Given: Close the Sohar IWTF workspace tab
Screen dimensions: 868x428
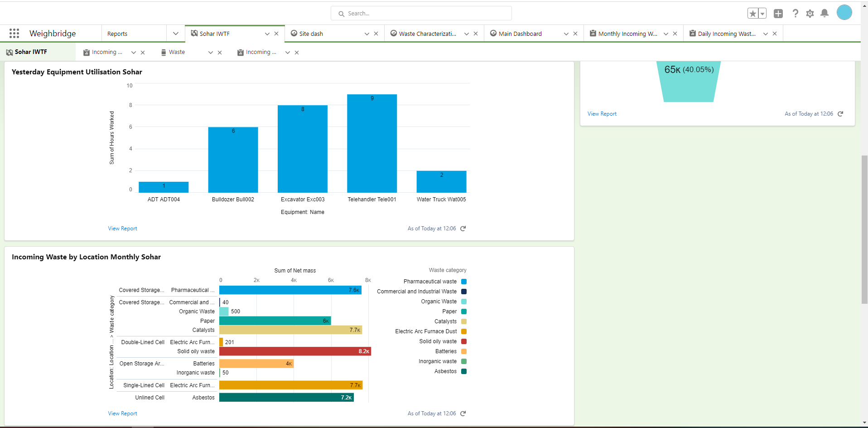Looking at the screenshot, I should (276, 34).
